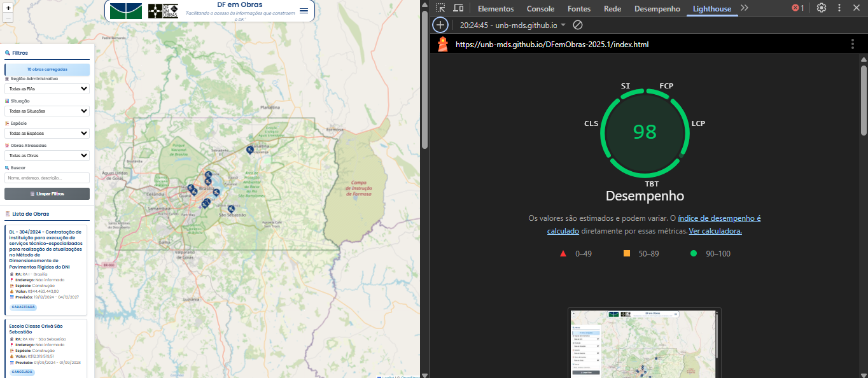Zoom out the map with the minus button
Image resolution: width=868 pixels, height=378 pixels.
click(8, 18)
